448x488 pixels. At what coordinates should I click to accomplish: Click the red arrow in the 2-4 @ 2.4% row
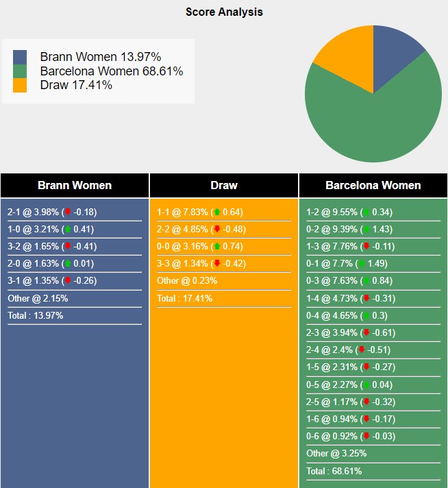pyautogui.click(x=362, y=350)
